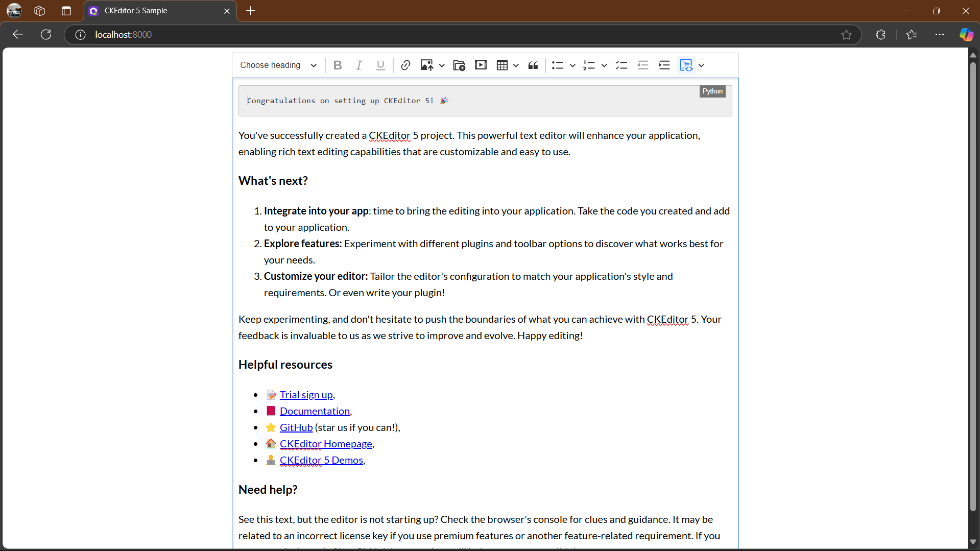Image resolution: width=980 pixels, height=551 pixels.
Task: Open the Documentation link
Action: point(315,411)
